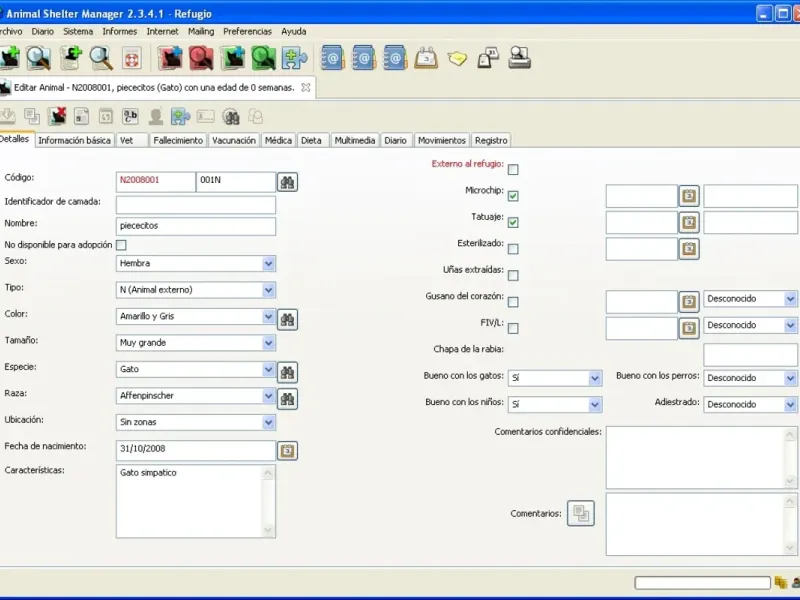This screenshot has height=600, width=800.
Task: Click the delete animal icon with red X
Action: click(x=57, y=116)
